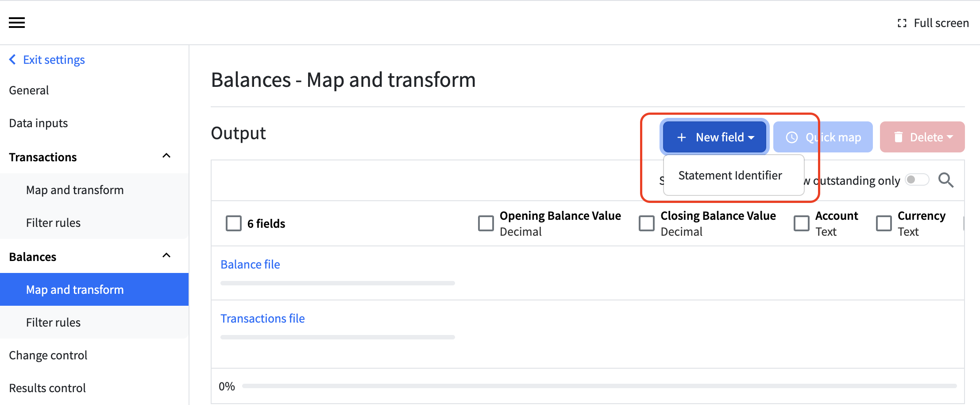This screenshot has width=980, height=405.
Task: Click the Full screen icon
Action: click(902, 23)
